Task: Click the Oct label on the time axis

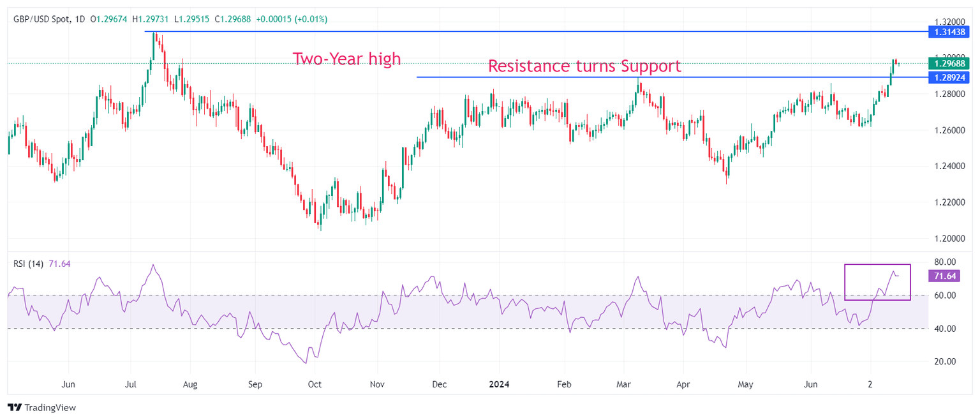Action: click(x=315, y=385)
